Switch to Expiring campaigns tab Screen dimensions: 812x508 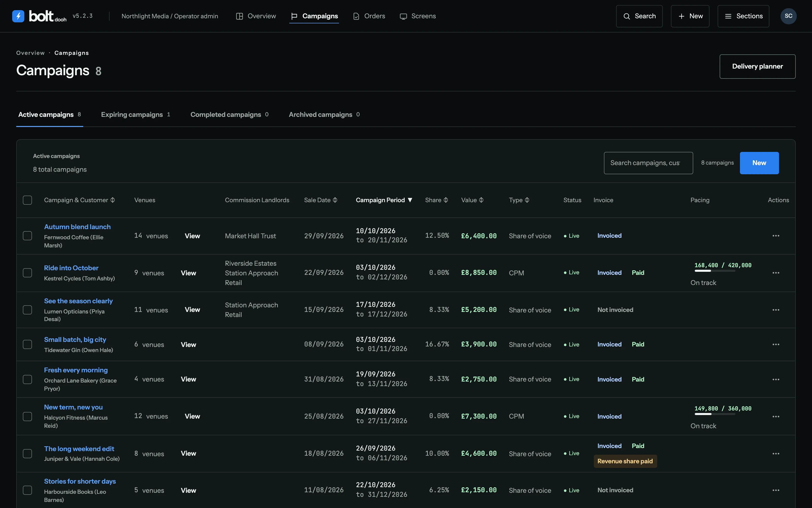(x=136, y=115)
